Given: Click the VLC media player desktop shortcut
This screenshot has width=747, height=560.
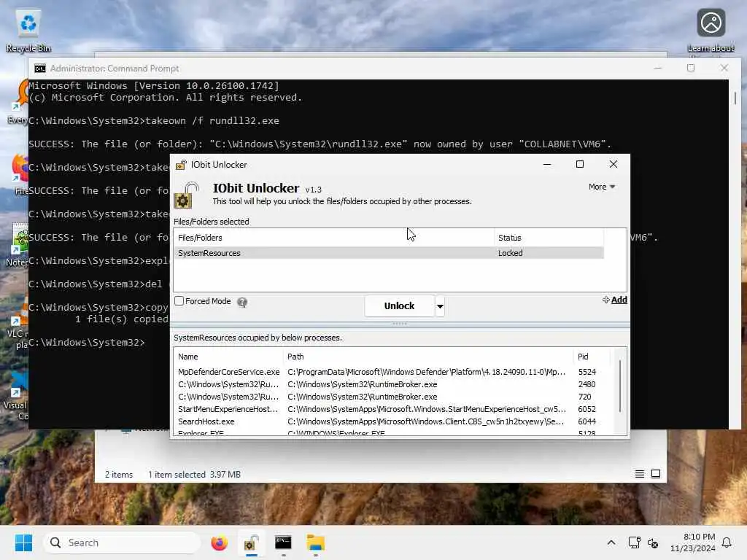Looking at the screenshot, I should (18, 324).
